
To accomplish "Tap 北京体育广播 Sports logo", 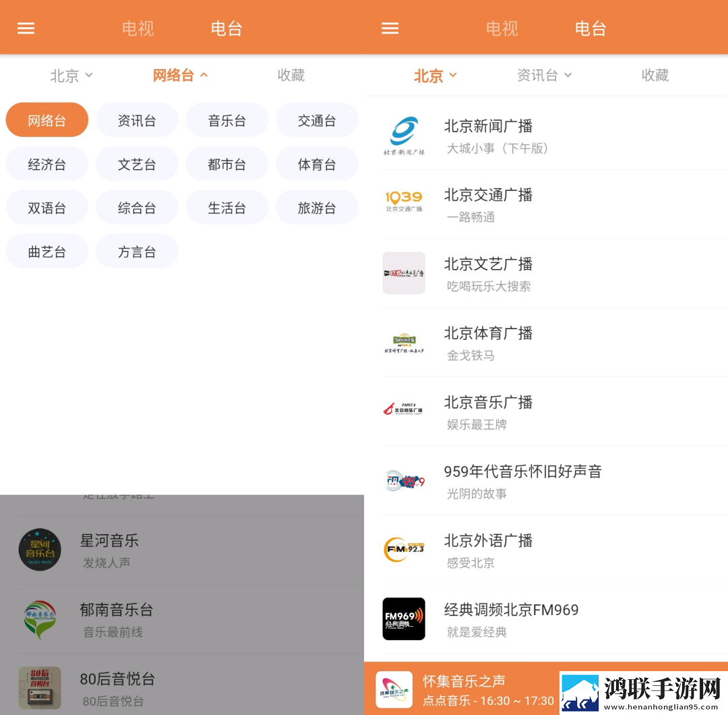I will click(x=404, y=343).
